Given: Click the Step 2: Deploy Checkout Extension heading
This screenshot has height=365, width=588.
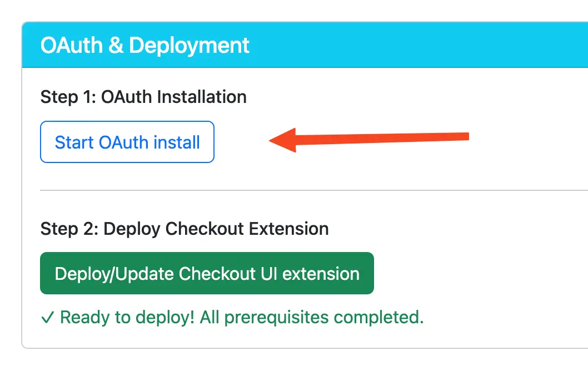Looking at the screenshot, I should tap(184, 229).
